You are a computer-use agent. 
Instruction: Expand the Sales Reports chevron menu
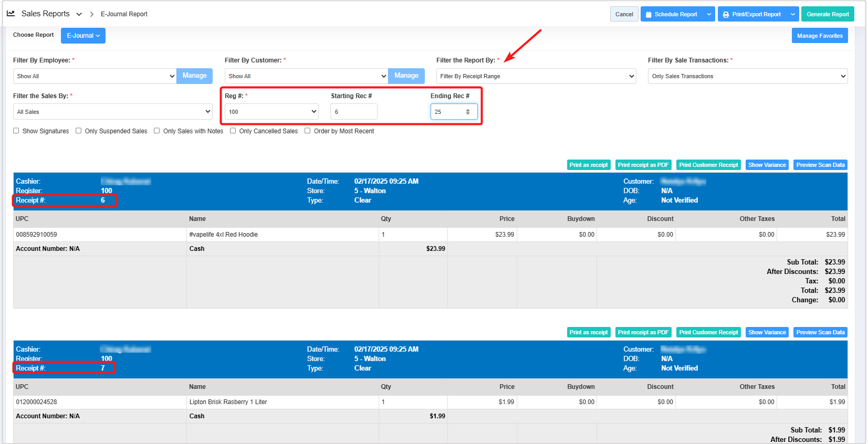(x=79, y=14)
